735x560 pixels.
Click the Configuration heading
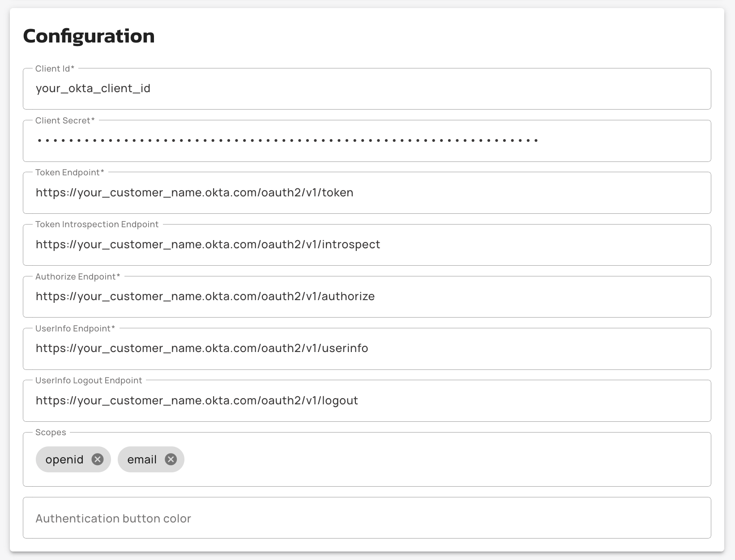[89, 36]
